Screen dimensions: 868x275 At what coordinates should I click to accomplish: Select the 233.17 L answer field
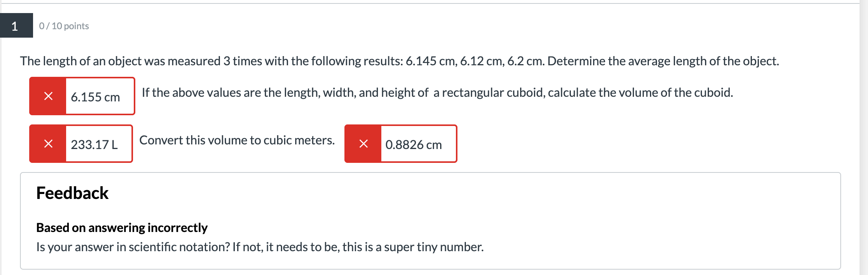(x=96, y=144)
